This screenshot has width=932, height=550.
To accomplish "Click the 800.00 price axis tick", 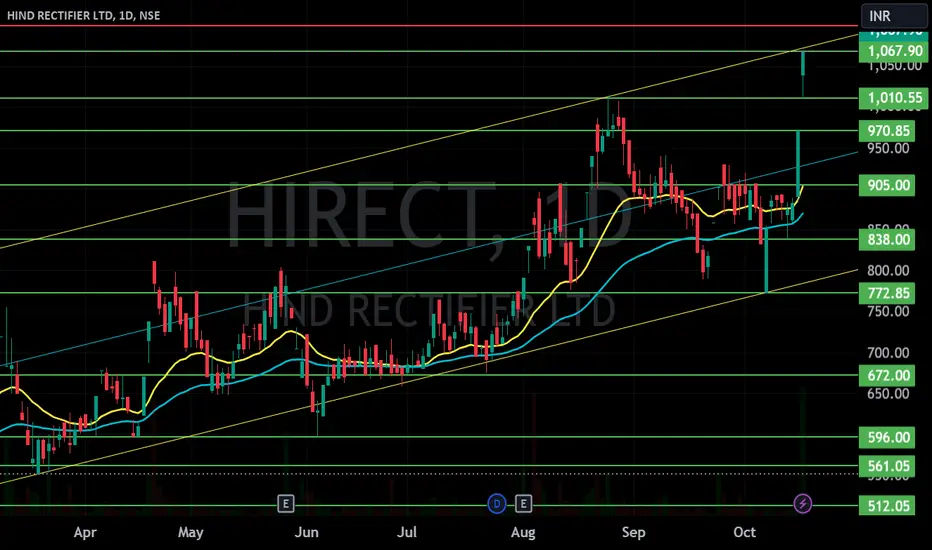I will click(x=888, y=271).
